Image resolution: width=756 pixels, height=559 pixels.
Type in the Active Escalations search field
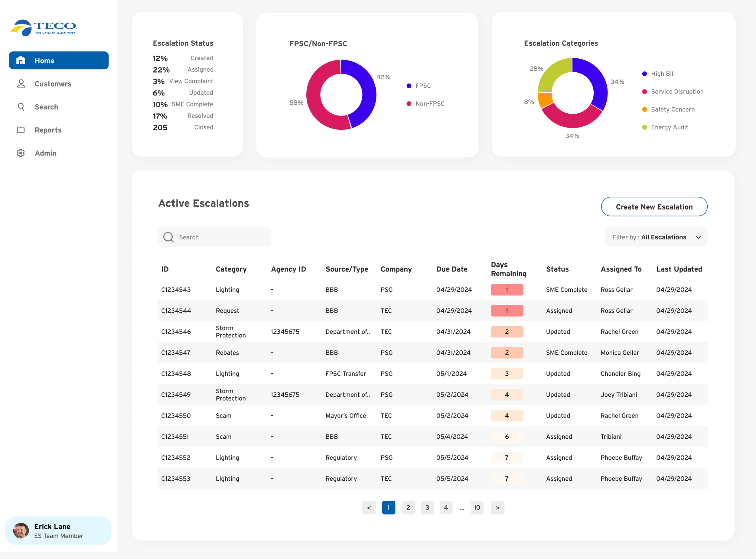click(x=220, y=237)
